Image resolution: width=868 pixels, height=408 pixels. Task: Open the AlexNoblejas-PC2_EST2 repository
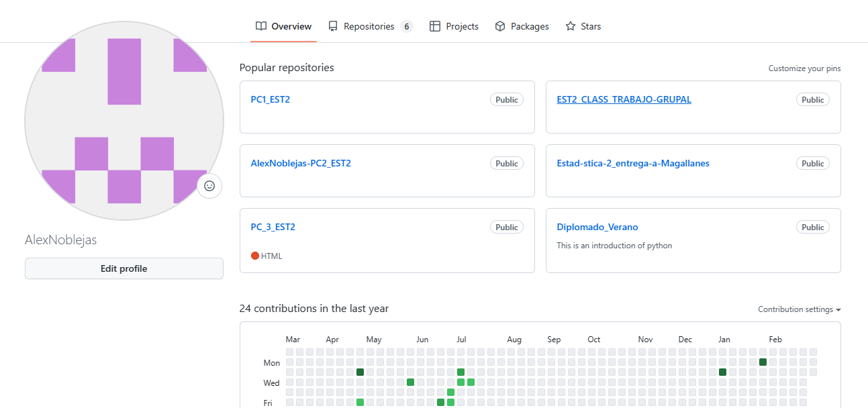(x=301, y=163)
